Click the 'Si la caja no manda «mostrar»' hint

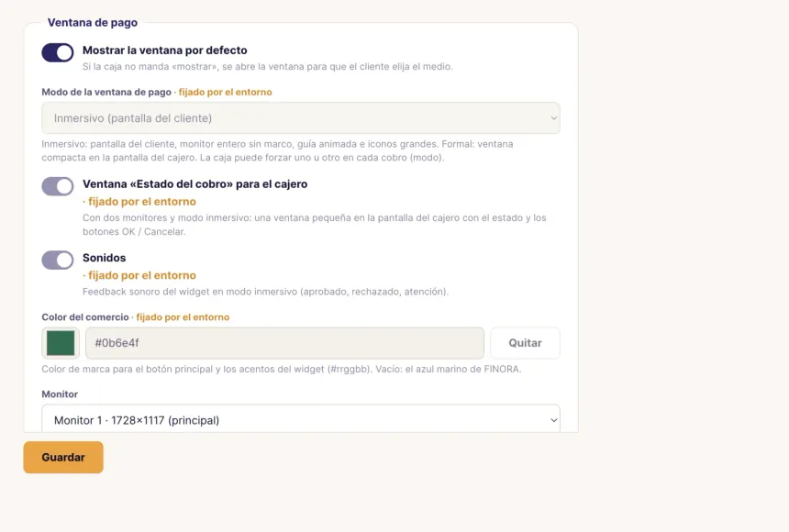click(x=268, y=66)
